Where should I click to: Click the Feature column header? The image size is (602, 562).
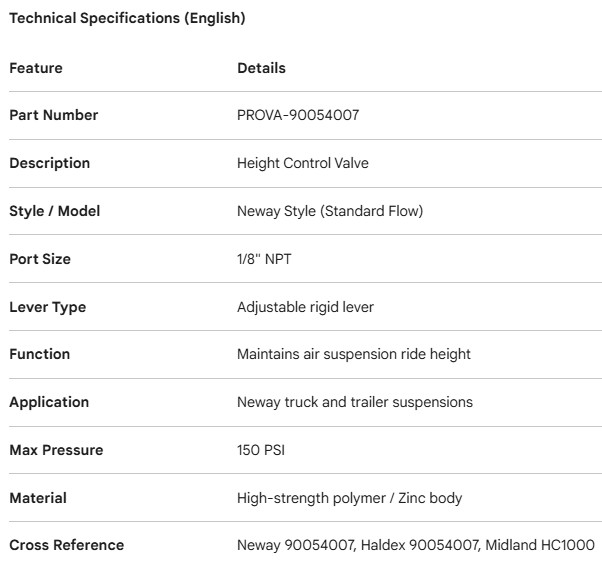pos(36,68)
